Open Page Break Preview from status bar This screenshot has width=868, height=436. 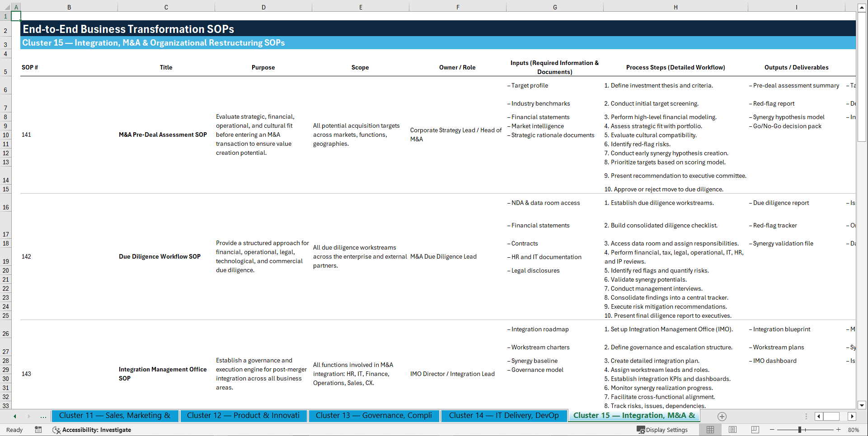(x=755, y=430)
